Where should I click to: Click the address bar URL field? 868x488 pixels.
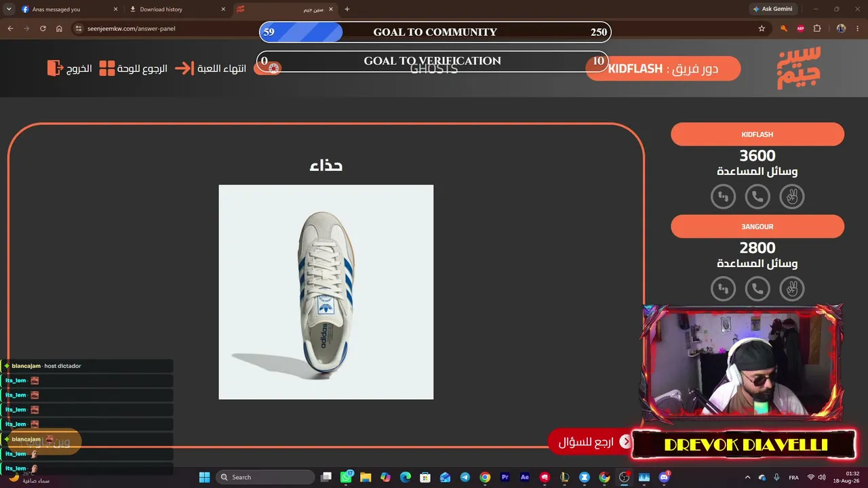[x=420, y=28]
